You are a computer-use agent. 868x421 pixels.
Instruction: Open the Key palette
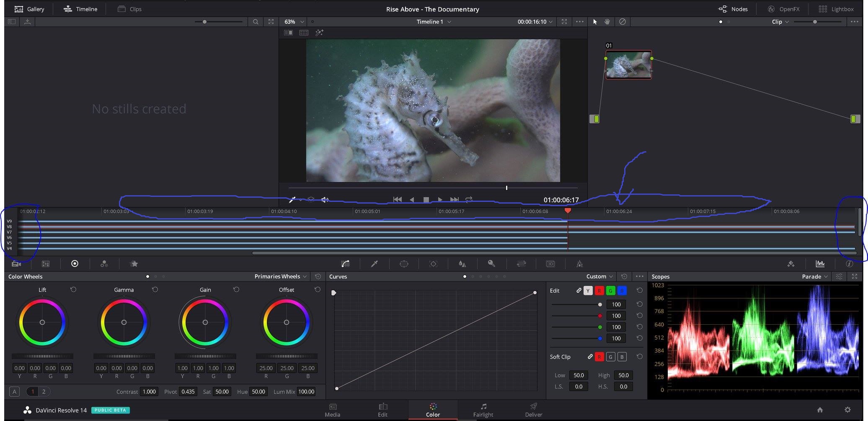point(491,263)
